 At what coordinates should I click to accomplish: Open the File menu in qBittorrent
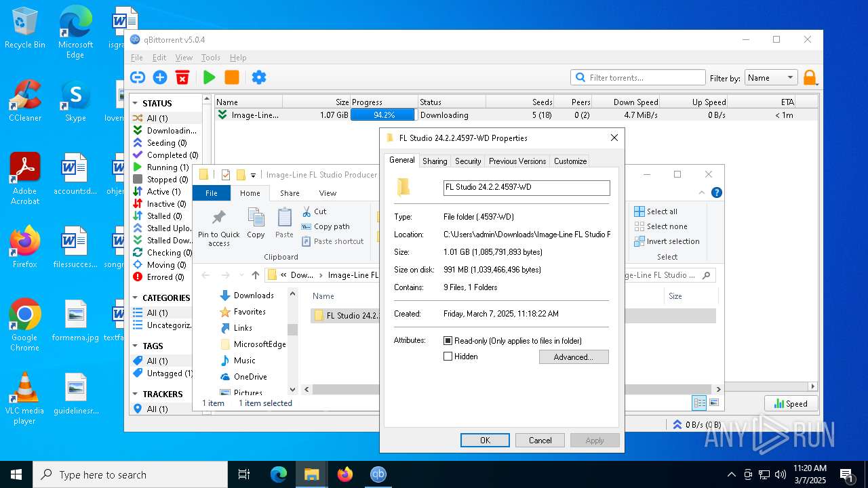point(137,58)
